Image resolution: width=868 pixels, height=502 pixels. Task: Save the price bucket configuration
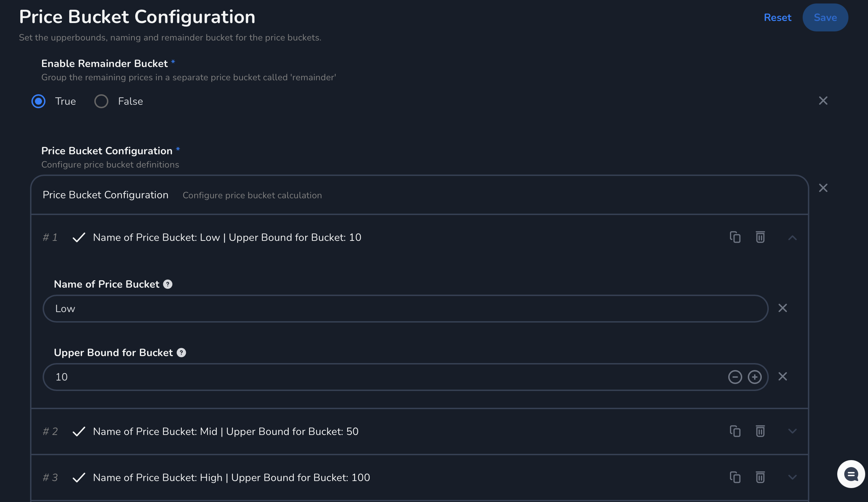tap(825, 17)
